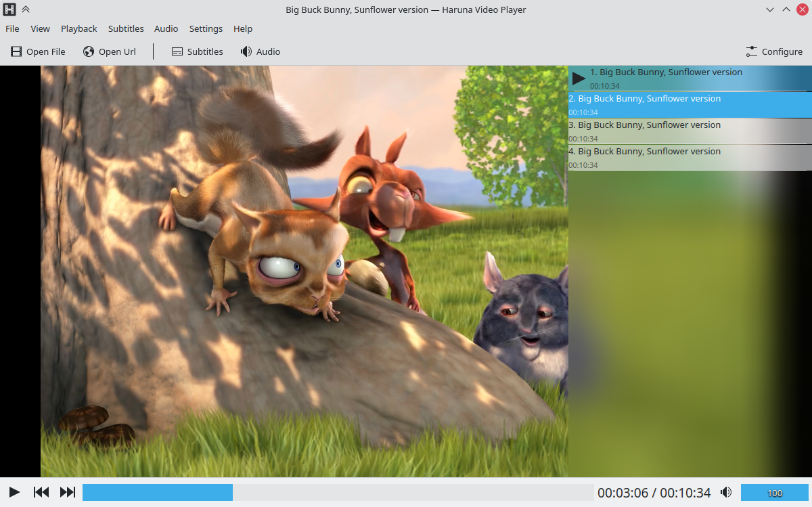Select playlist item 4. Big Buck Bunny
The width and height of the screenshot is (812, 507).
click(690, 158)
